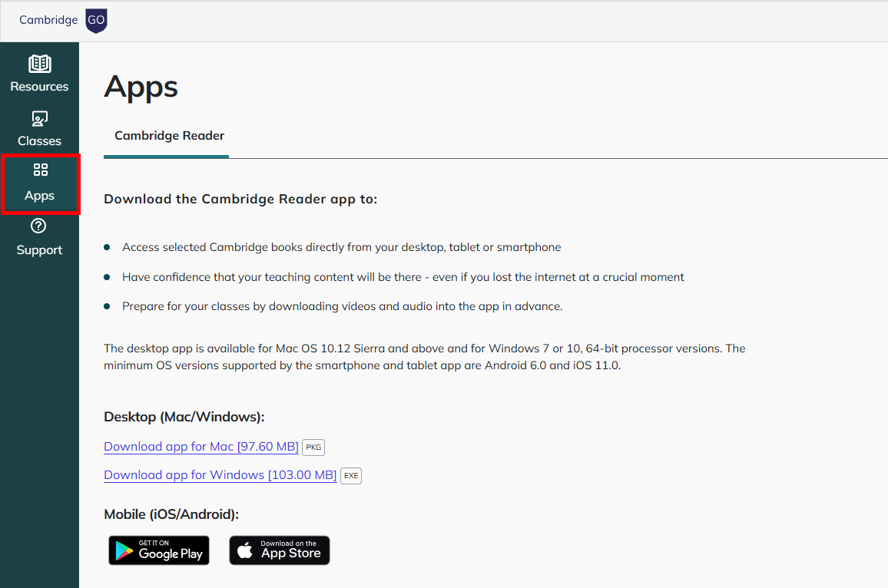Select the Classes sidebar icon
Screen dimensions: 888x588
pyautogui.click(x=39, y=120)
